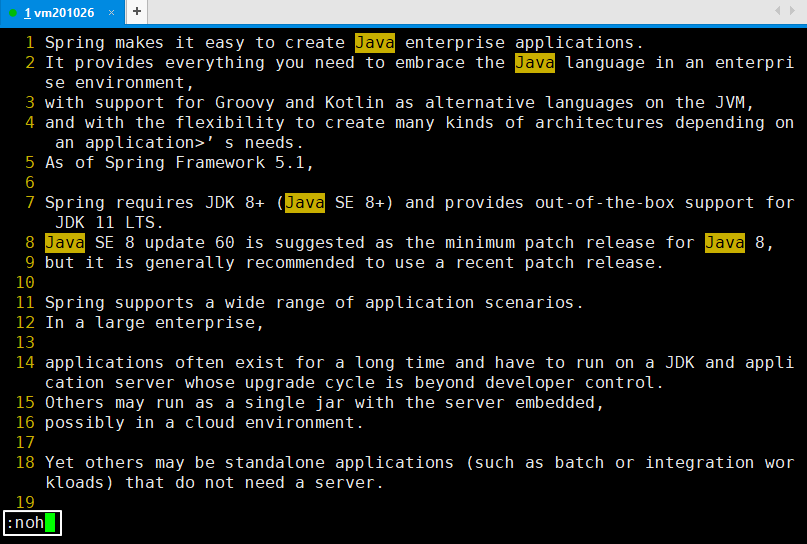Click the word embedded on line 15
The image size is (807, 544).
tap(555, 402)
